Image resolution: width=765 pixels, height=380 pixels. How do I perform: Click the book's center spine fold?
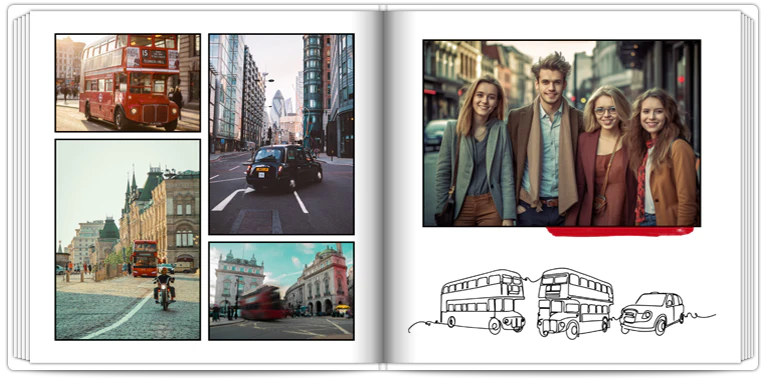(x=383, y=188)
